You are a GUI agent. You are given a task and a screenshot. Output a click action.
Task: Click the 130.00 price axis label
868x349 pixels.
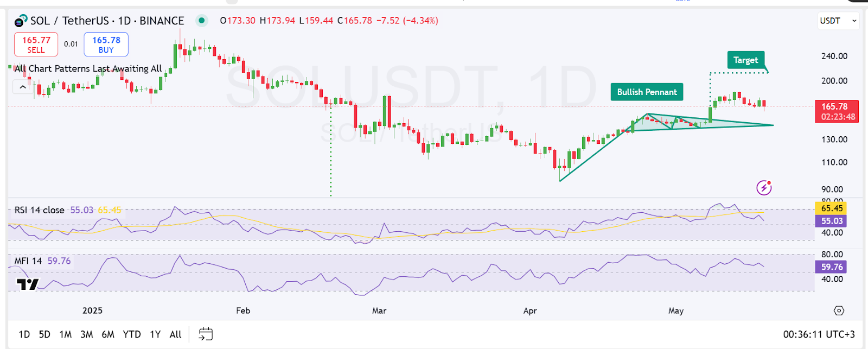tap(834, 139)
